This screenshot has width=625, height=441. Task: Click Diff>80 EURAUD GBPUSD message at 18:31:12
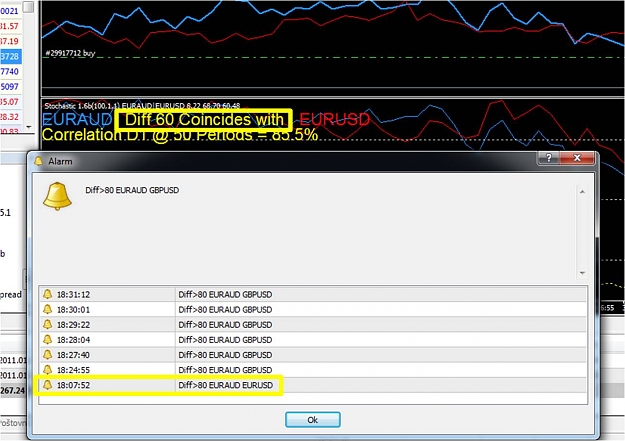pyautogui.click(x=225, y=295)
